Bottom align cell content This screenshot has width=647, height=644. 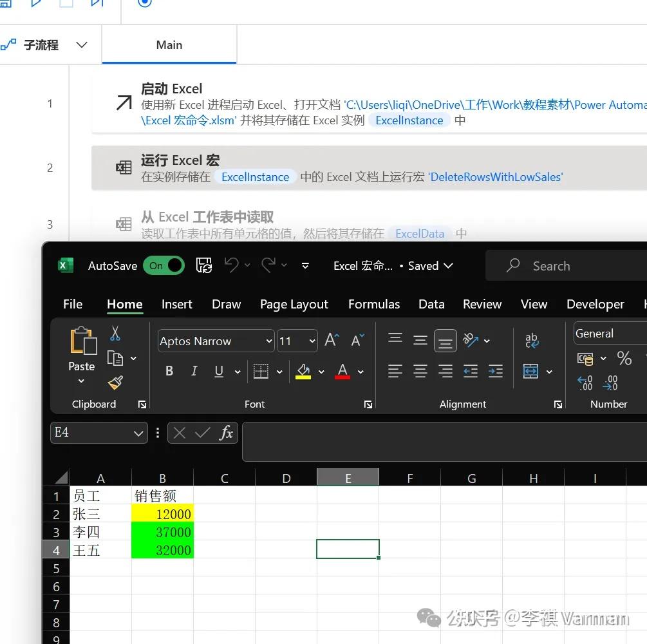(445, 341)
